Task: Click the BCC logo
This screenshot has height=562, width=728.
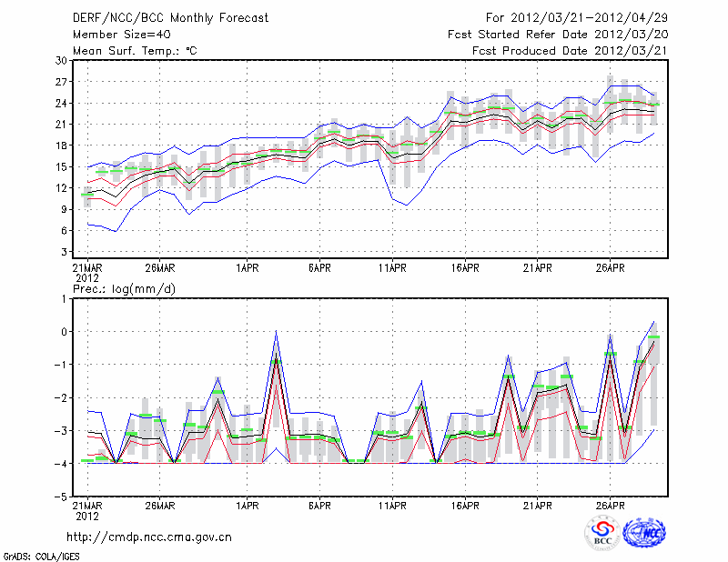Action: coord(602,535)
